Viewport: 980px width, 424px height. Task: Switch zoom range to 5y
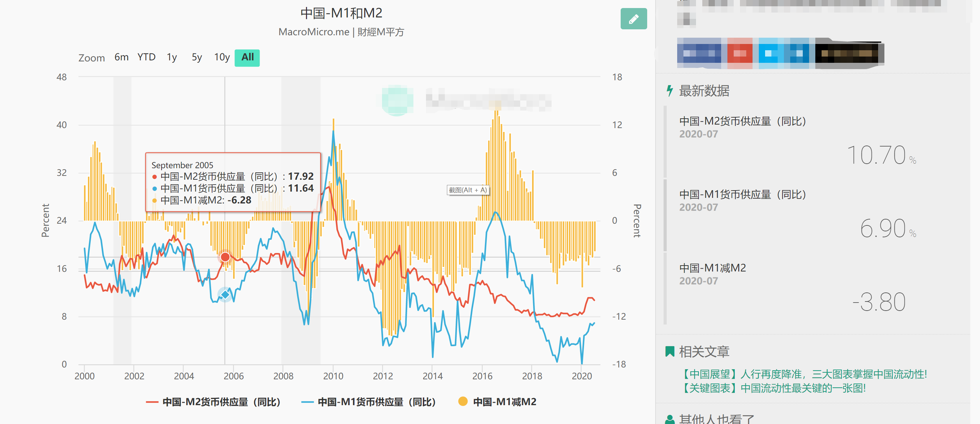pyautogui.click(x=197, y=57)
